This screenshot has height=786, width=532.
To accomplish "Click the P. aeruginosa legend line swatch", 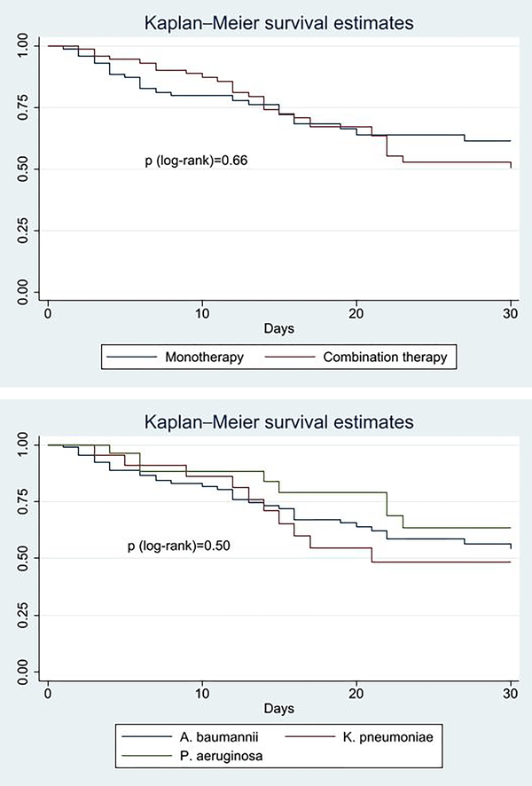I will tap(147, 755).
